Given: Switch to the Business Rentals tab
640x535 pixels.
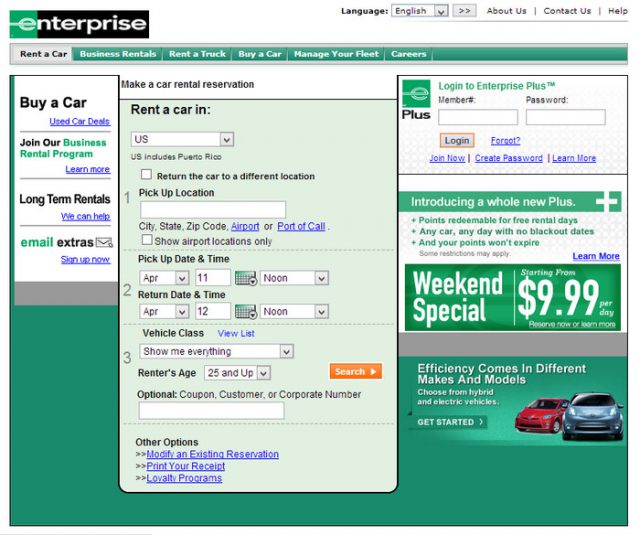Looking at the screenshot, I should 118,54.
